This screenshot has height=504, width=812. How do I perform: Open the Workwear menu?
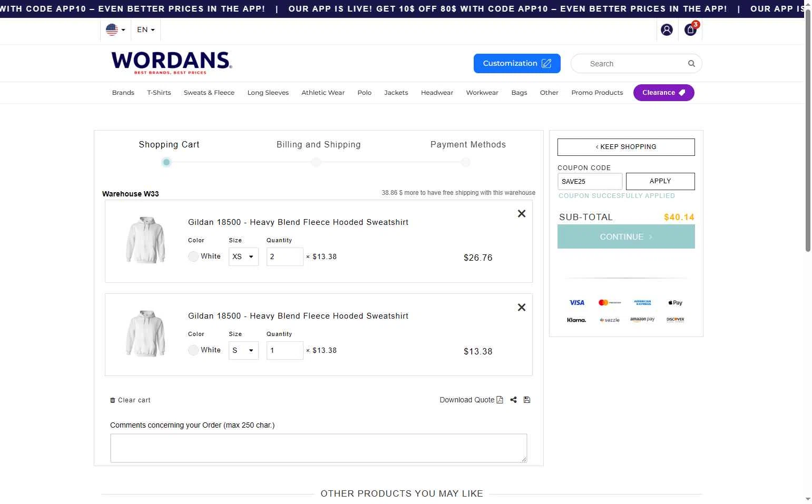482,93
